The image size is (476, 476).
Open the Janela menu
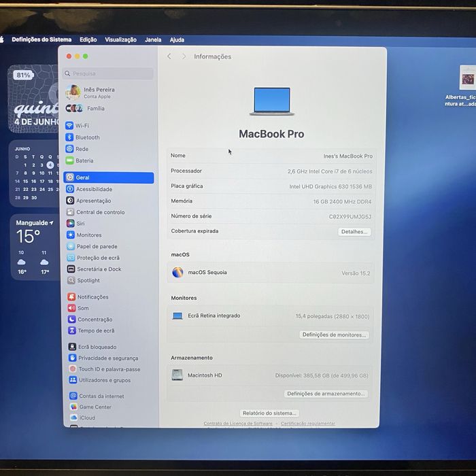point(153,39)
